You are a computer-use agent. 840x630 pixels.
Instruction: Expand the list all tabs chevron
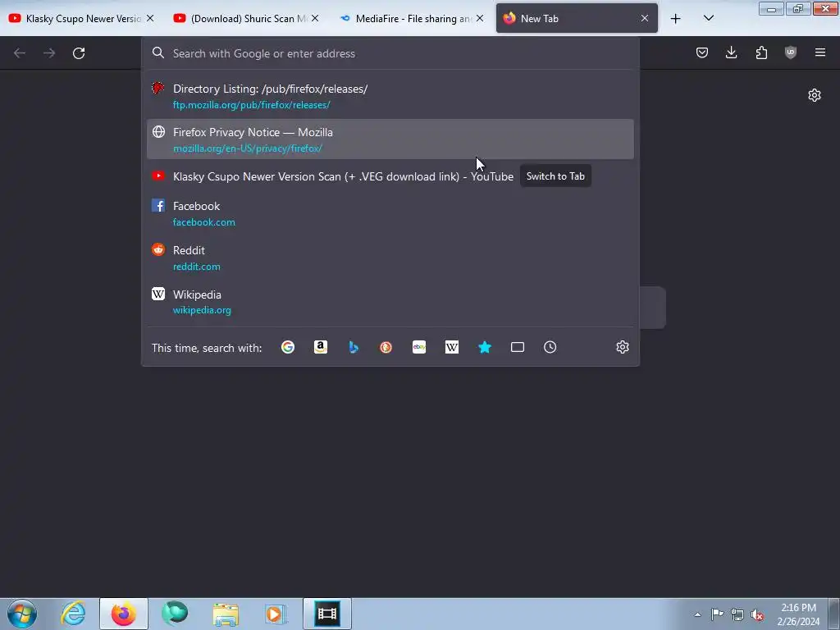(708, 18)
